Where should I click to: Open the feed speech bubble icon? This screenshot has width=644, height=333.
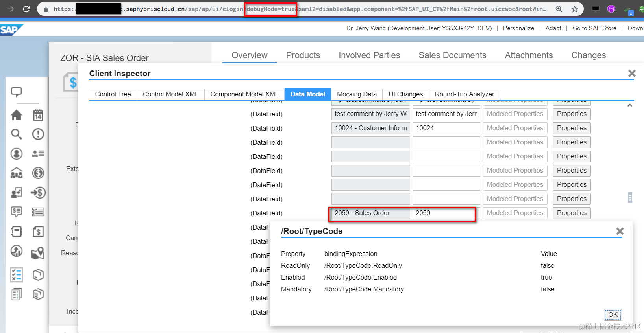17,92
